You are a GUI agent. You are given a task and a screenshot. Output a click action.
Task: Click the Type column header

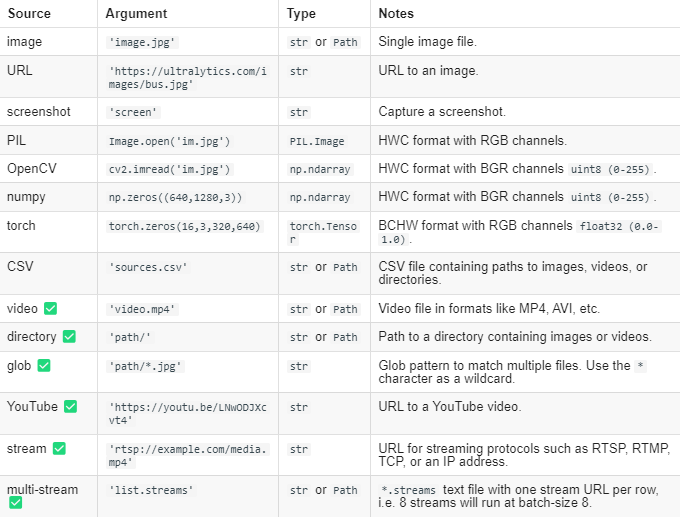(301, 13)
